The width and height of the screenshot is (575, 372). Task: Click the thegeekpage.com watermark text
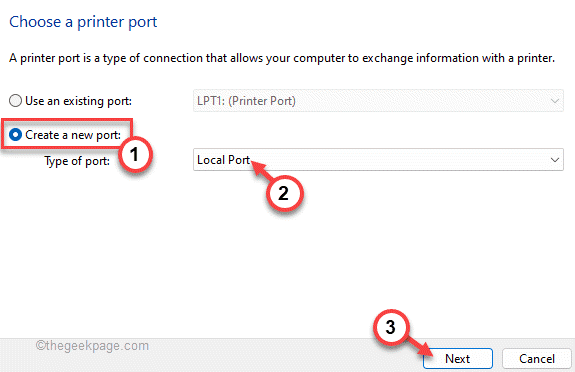coord(92,346)
